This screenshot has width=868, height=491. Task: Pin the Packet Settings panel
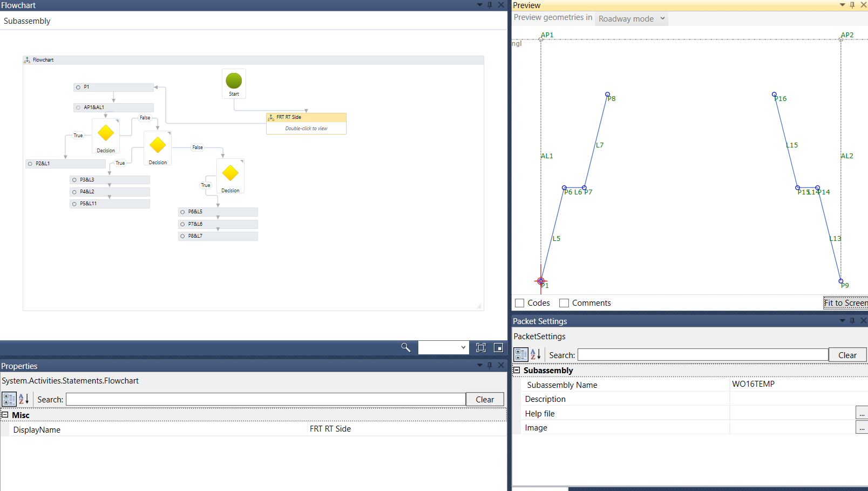(852, 321)
